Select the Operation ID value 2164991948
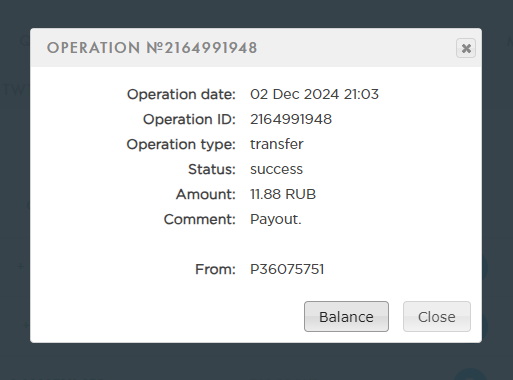 click(291, 119)
